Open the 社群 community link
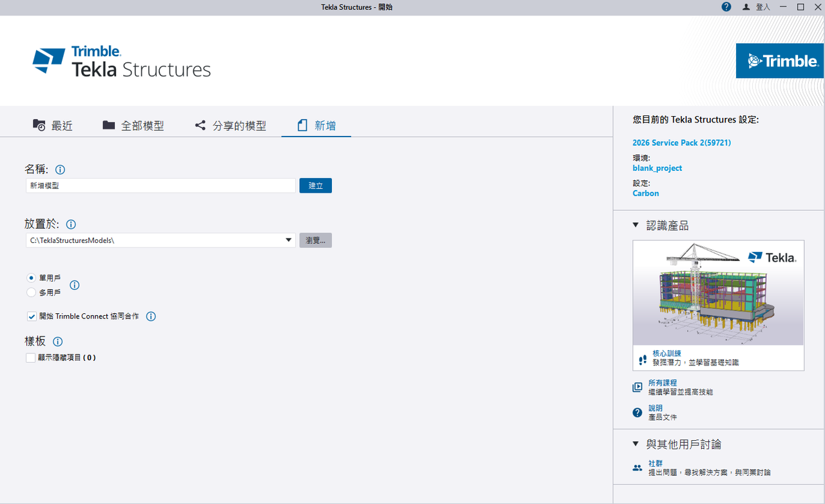This screenshot has height=504, width=825. (655, 463)
